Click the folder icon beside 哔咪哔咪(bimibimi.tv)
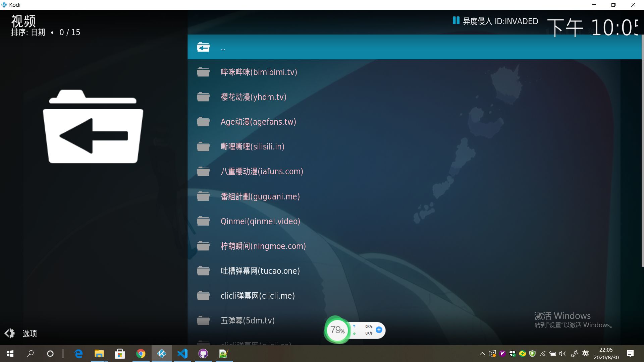The image size is (644, 362). tap(203, 72)
